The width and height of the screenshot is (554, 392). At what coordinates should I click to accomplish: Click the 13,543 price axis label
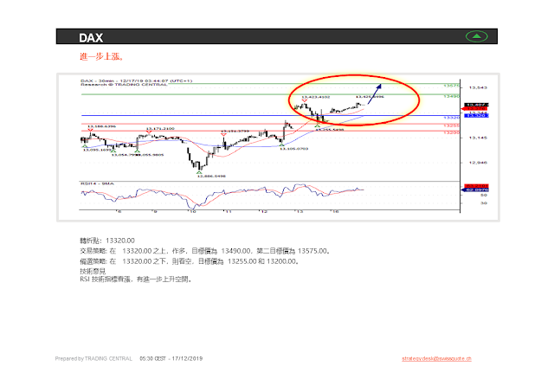478,87
